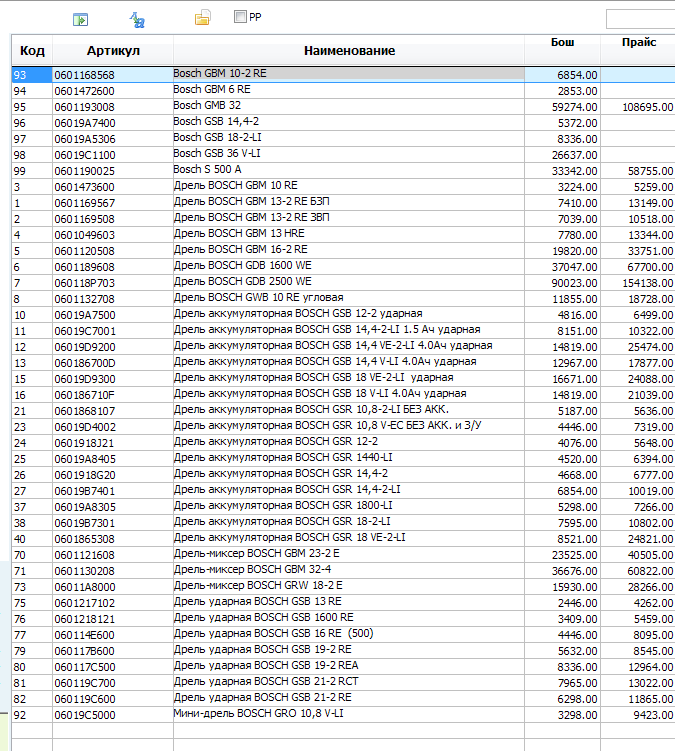This screenshot has height=751, width=675.
Task: Sort by the Артикул column header
Action: click(113, 50)
